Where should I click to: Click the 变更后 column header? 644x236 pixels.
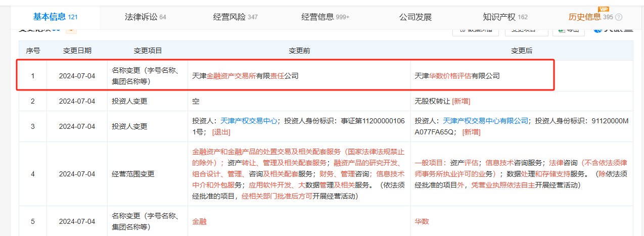(522, 51)
